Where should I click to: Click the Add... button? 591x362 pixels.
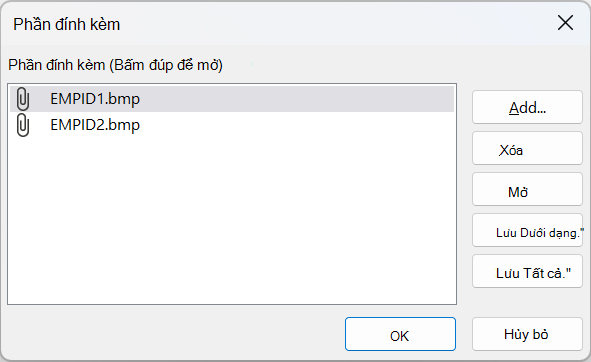527,107
